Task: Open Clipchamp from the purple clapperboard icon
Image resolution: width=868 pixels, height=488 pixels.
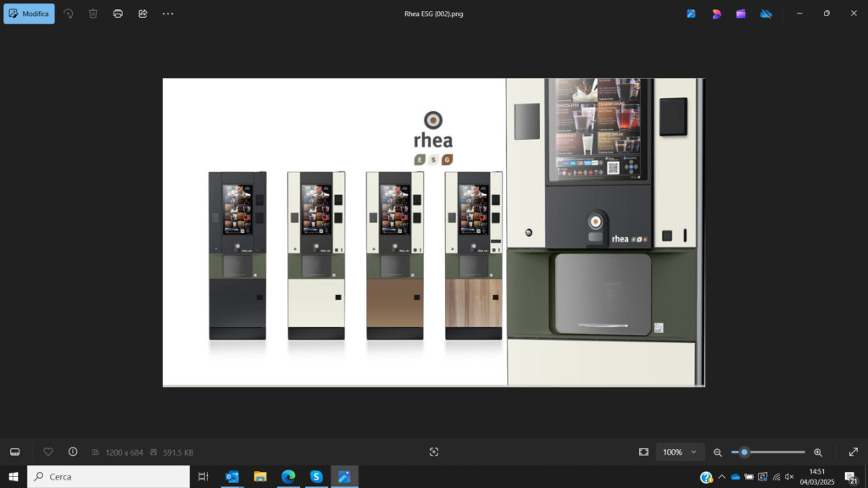Action: coord(741,14)
